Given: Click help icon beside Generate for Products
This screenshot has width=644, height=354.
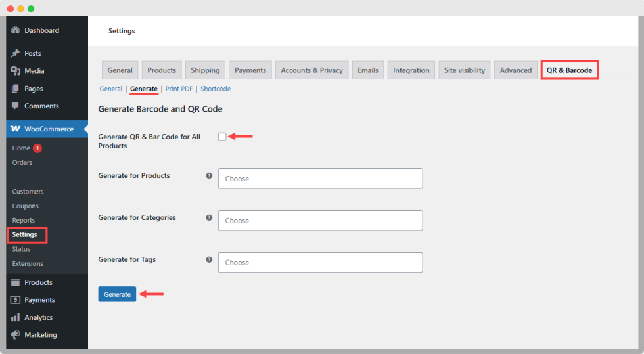Looking at the screenshot, I should coord(209,176).
